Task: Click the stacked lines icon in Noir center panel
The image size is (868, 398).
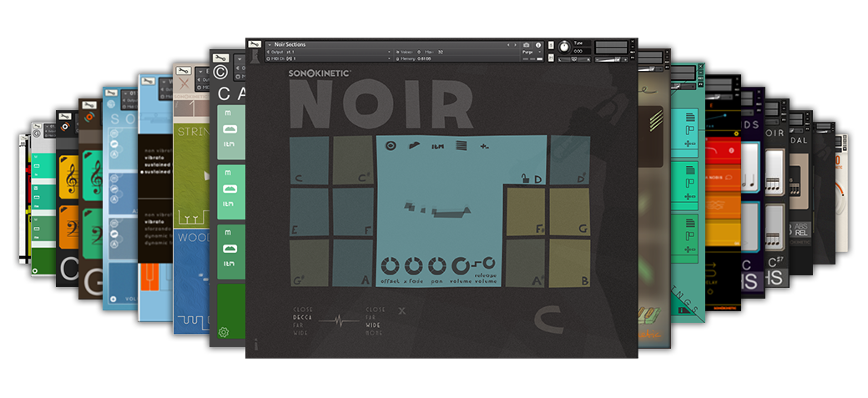Action: coord(462,146)
